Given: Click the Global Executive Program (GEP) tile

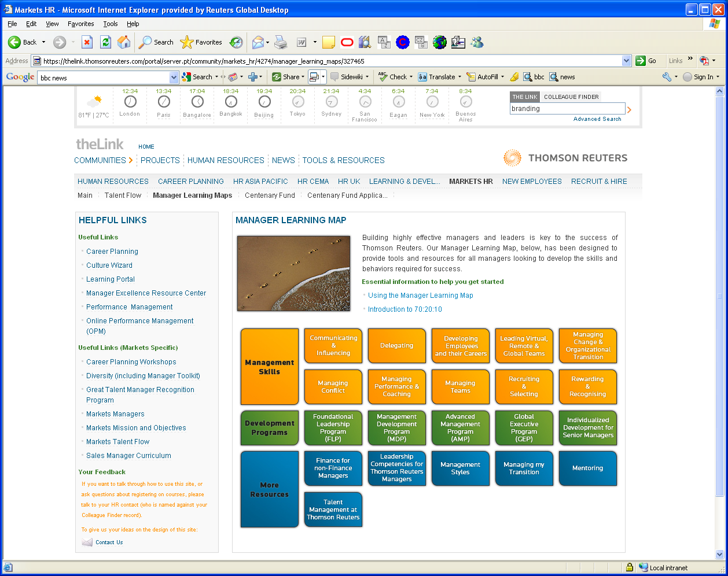Looking at the screenshot, I should tap(524, 428).
